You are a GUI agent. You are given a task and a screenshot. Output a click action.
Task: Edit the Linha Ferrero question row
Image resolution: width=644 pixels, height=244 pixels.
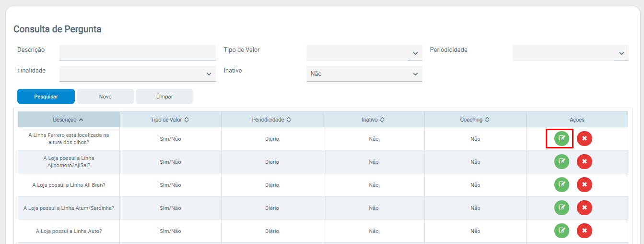[x=562, y=138]
